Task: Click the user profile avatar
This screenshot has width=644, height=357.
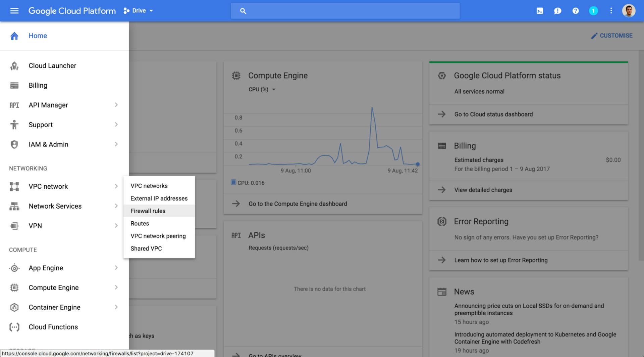Action: tap(629, 10)
